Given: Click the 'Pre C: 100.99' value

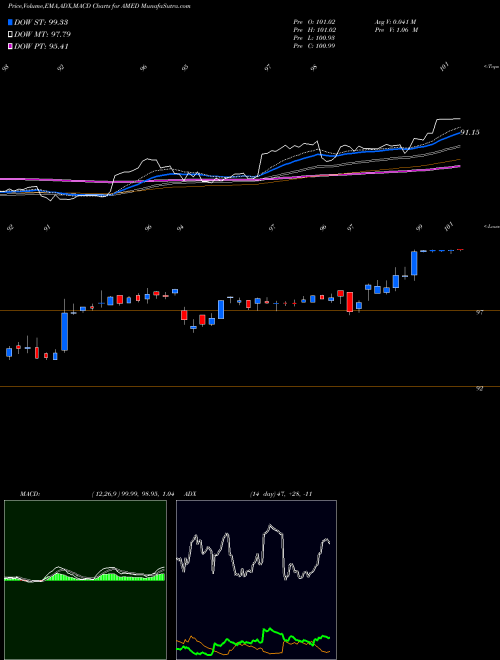Looking at the screenshot, I should click(314, 46).
